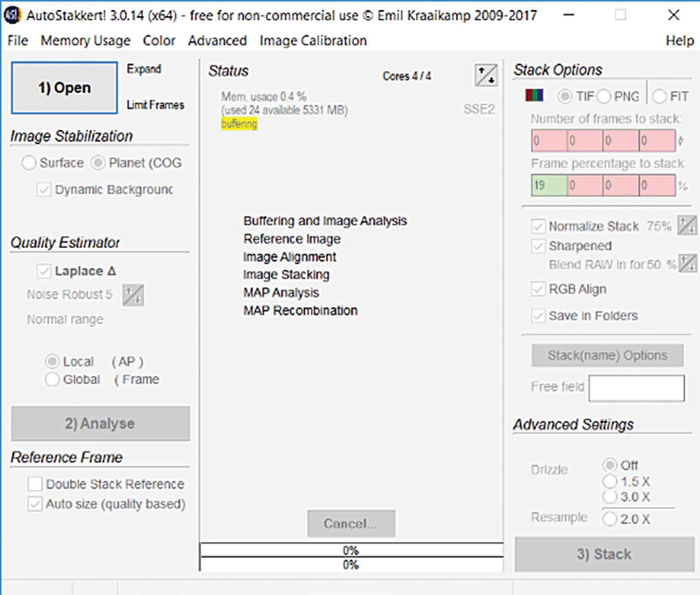Viewport: 700px width, 595px height.
Task: Enable Double Stack Reference
Action: tap(35, 484)
